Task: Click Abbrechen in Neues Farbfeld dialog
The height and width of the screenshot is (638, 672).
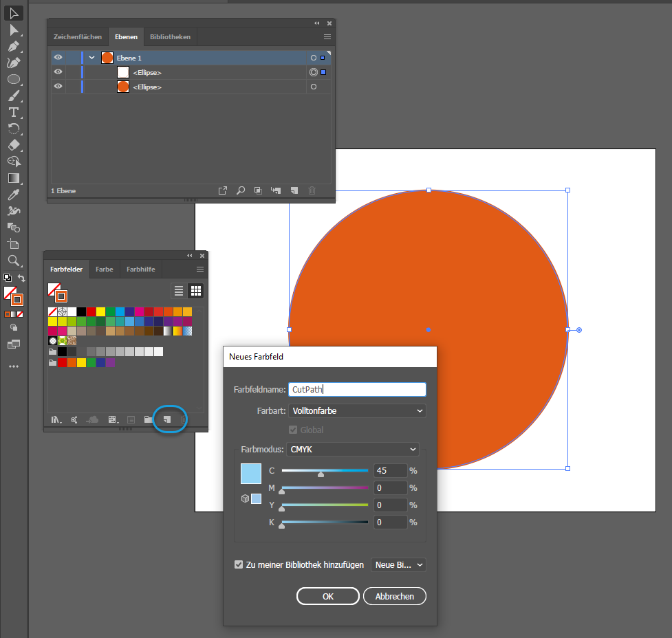Action: [395, 596]
